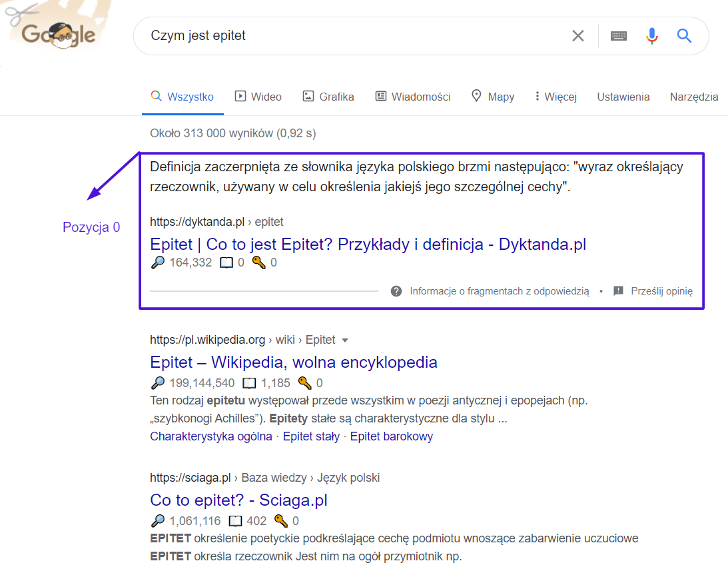Switch to the Grafika tab
This screenshot has height=577, width=728.
328,97
